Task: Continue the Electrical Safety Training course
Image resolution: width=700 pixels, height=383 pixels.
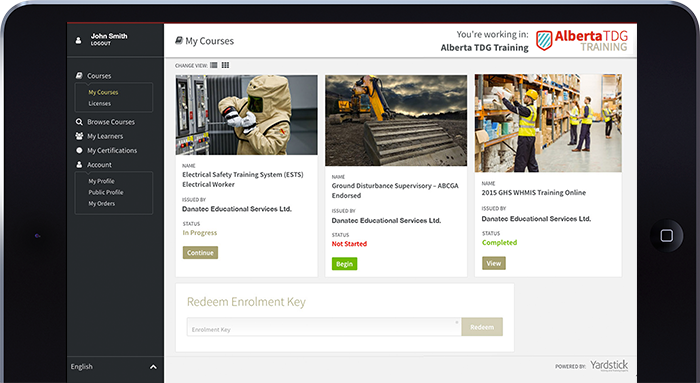Action: (200, 253)
